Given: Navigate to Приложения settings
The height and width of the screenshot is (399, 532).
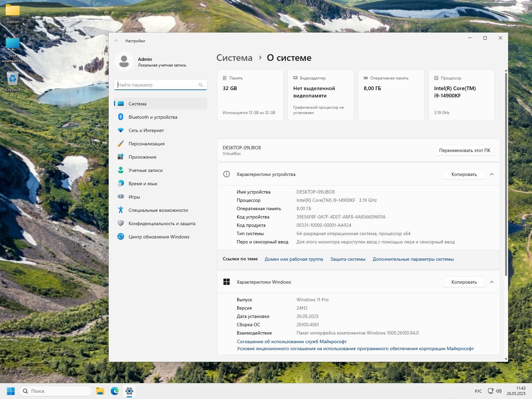Looking at the screenshot, I should tap(161, 157).
